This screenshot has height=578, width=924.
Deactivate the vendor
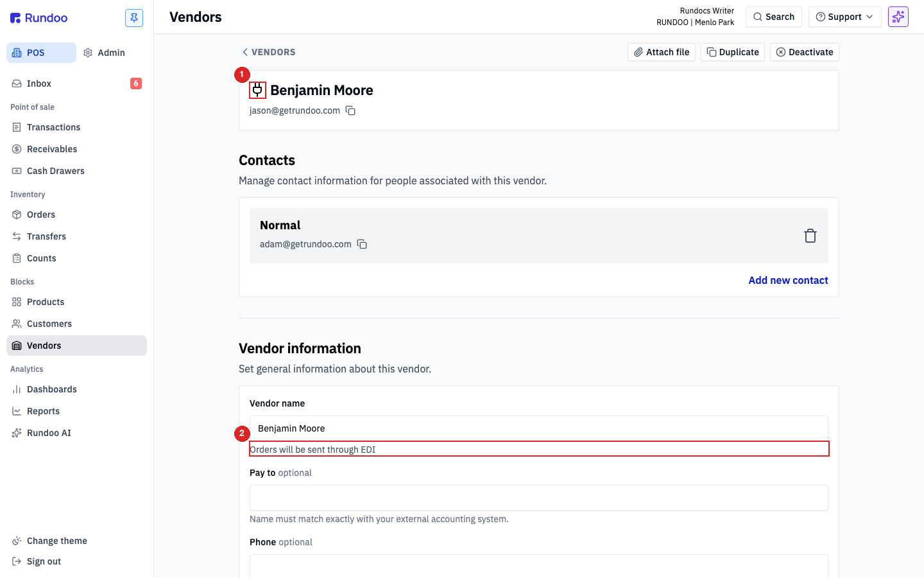pyautogui.click(x=805, y=52)
